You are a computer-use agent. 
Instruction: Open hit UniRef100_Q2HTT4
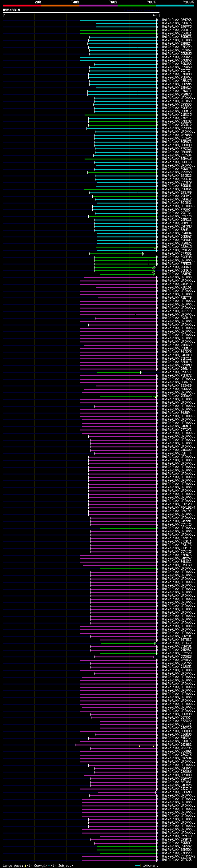pyautogui.click(x=177, y=454)
